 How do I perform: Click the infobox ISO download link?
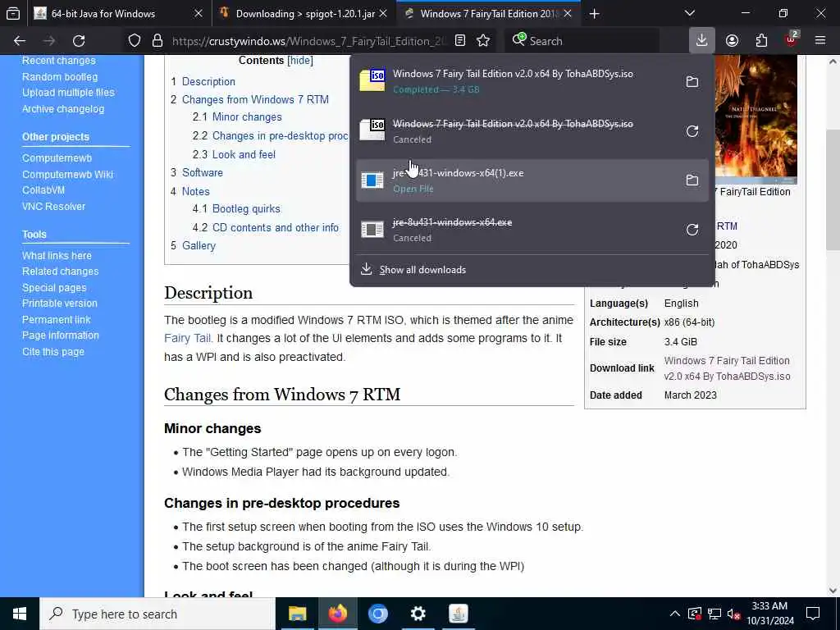coord(727,368)
